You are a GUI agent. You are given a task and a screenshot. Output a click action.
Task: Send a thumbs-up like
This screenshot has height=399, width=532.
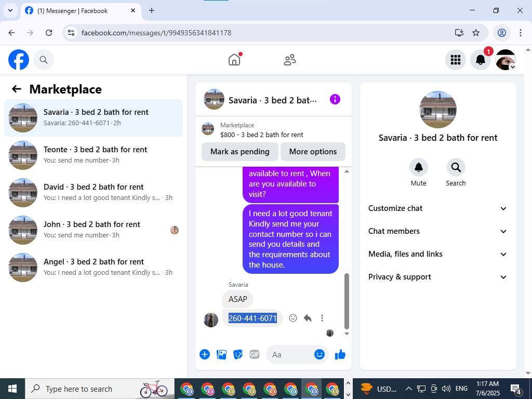[x=340, y=354]
